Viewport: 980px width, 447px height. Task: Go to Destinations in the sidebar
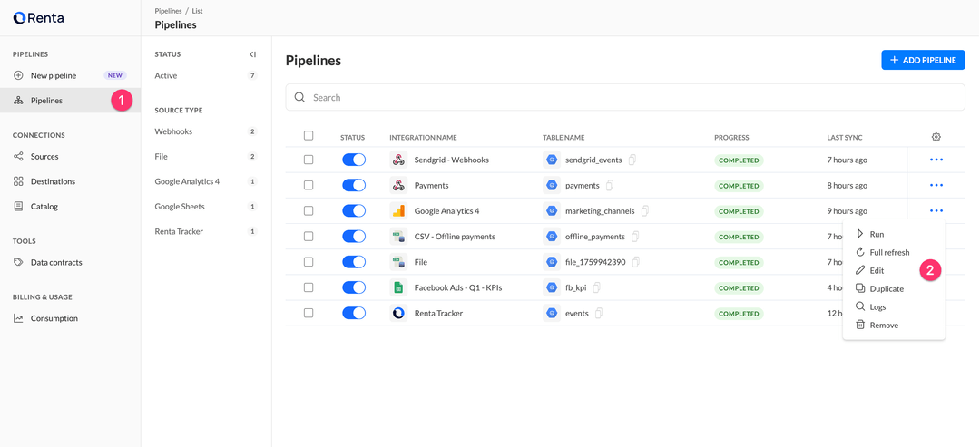pos(53,181)
